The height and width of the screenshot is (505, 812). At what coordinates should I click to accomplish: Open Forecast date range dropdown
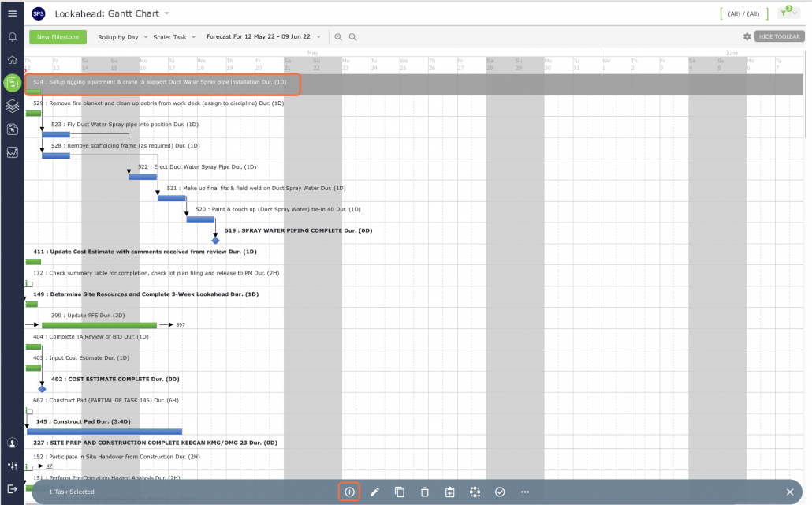point(263,37)
